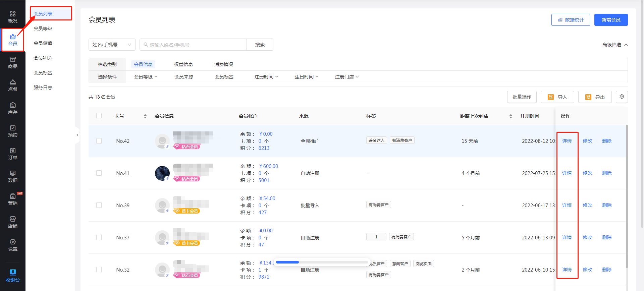Viewport: 644px width, 291px height.
Task: Click 钻石会员 badge of No.42
Action: click(187, 147)
